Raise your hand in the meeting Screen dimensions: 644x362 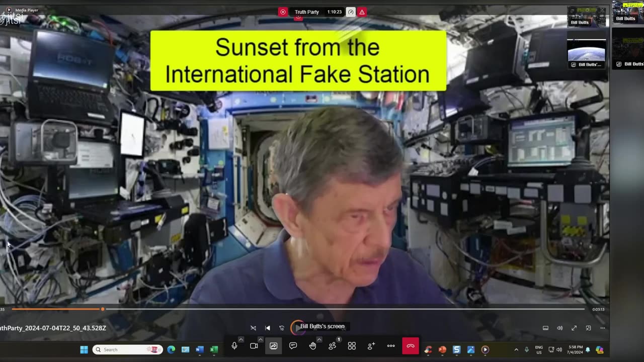(312, 346)
